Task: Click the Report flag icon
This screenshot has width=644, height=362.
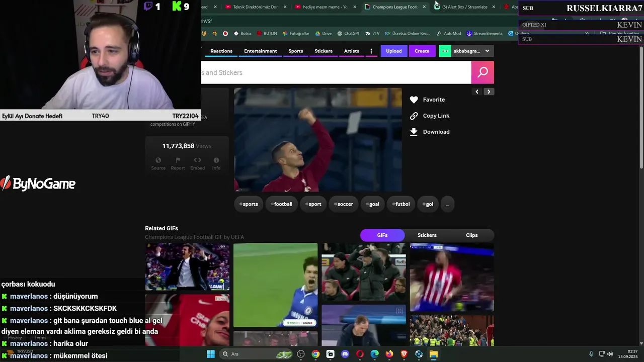Action: 178,160
